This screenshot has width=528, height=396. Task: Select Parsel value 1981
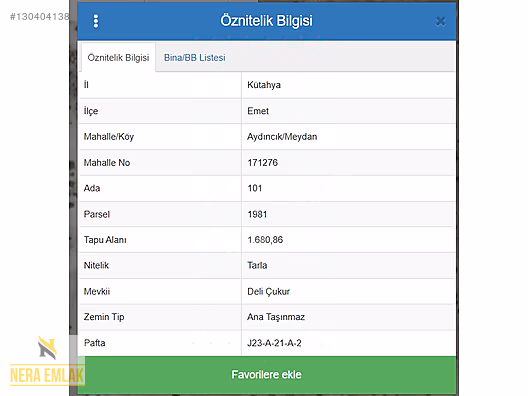tap(257, 214)
